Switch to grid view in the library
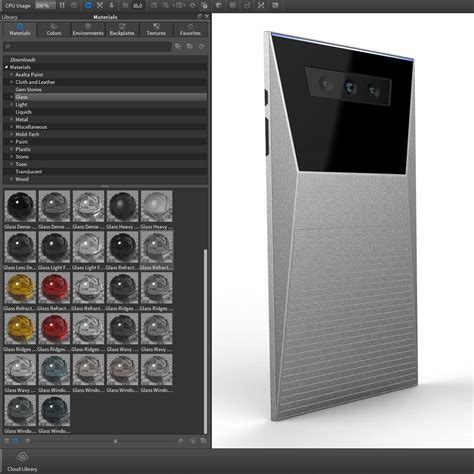Screen dimensions: 474x474 14,441
